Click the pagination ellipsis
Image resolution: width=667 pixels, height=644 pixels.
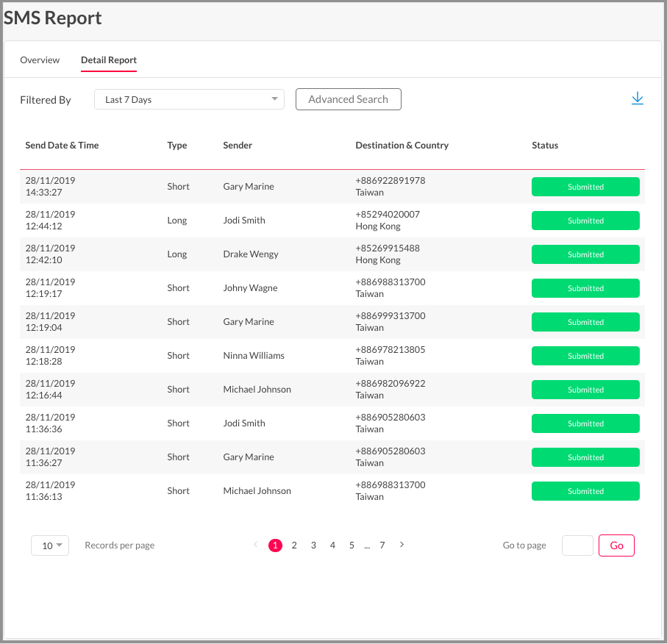pyautogui.click(x=367, y=546)
